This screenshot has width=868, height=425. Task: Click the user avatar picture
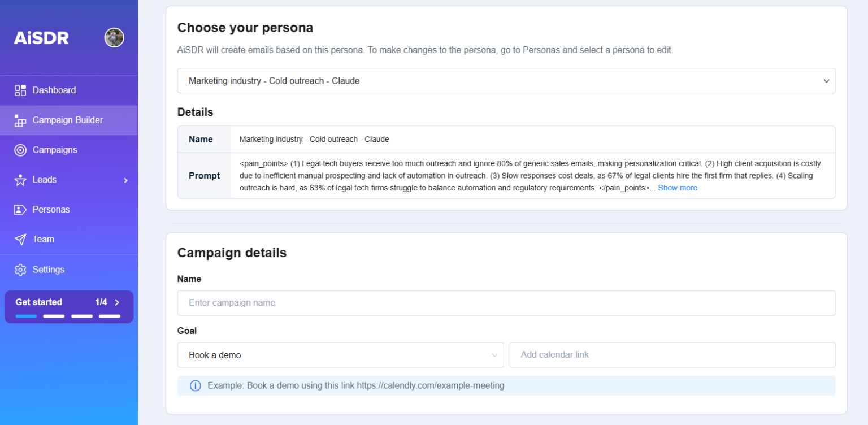coord(114,38)
